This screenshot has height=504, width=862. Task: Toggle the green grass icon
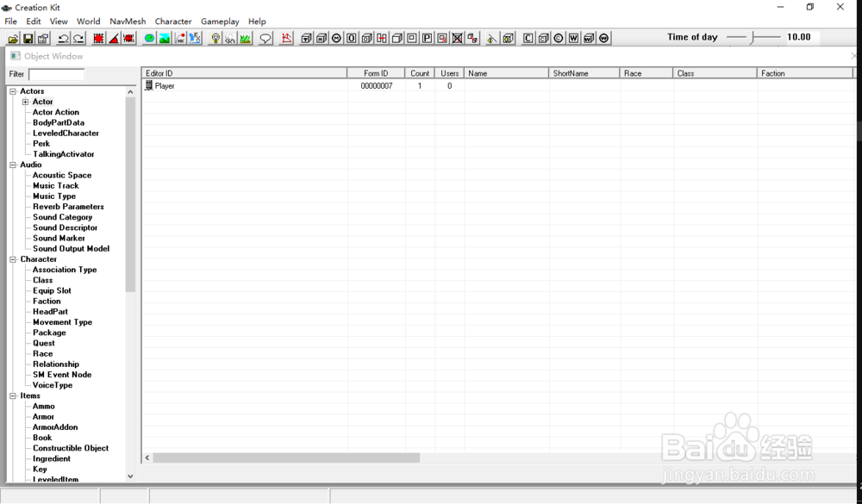click(x=245, y=38)
